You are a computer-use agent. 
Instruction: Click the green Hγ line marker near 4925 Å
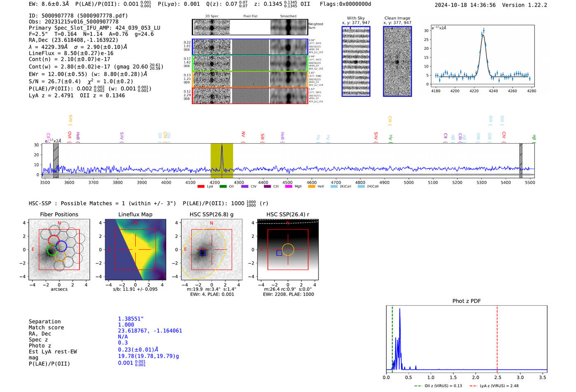click(390, 139)
